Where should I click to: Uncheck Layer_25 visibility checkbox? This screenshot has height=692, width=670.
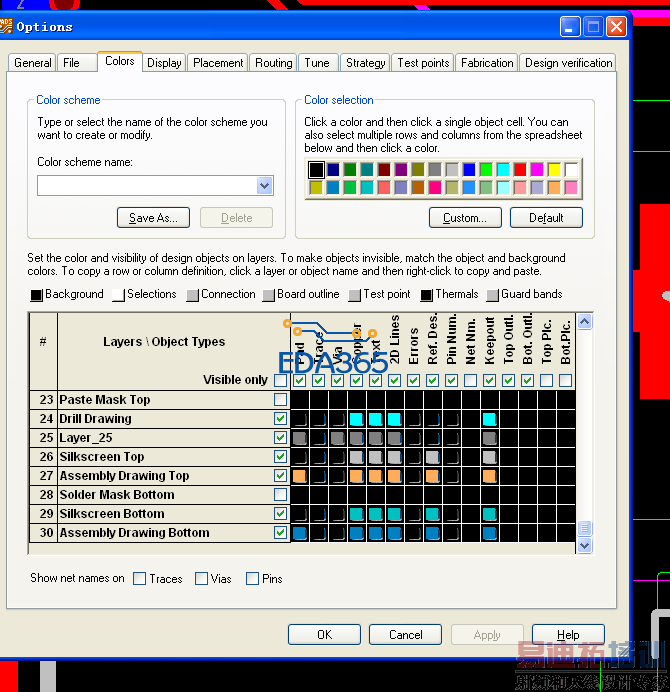tap(280, 437)
